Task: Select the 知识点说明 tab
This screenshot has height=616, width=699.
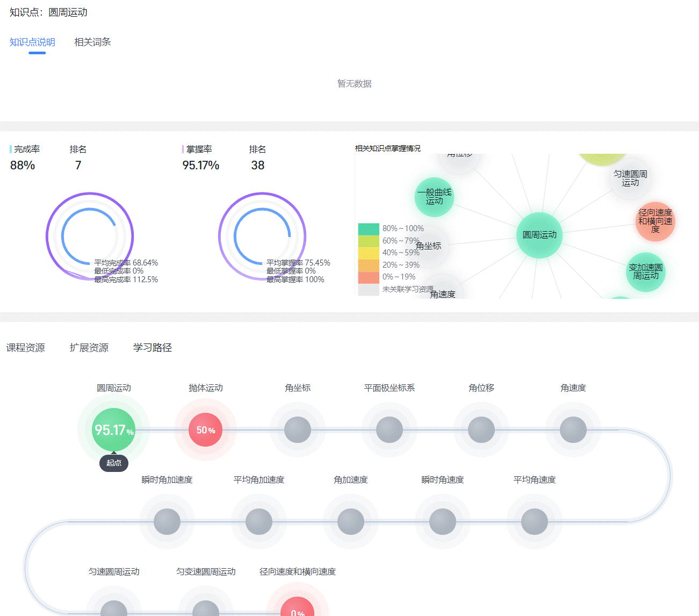Action: tap(32, 42)
